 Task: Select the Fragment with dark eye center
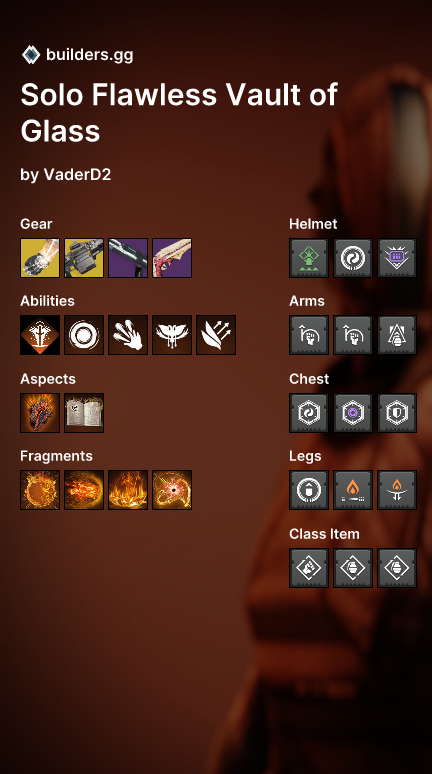[172, 490]
